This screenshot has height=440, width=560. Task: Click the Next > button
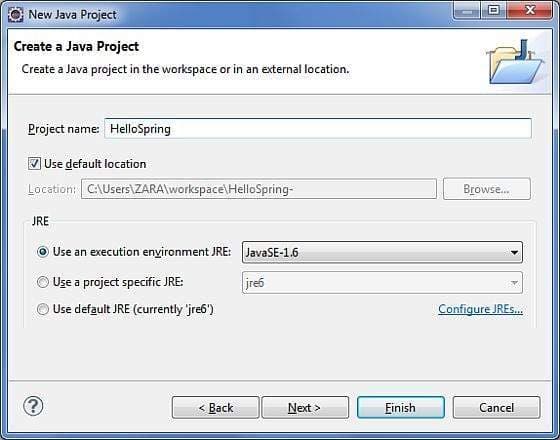point(305,407)
